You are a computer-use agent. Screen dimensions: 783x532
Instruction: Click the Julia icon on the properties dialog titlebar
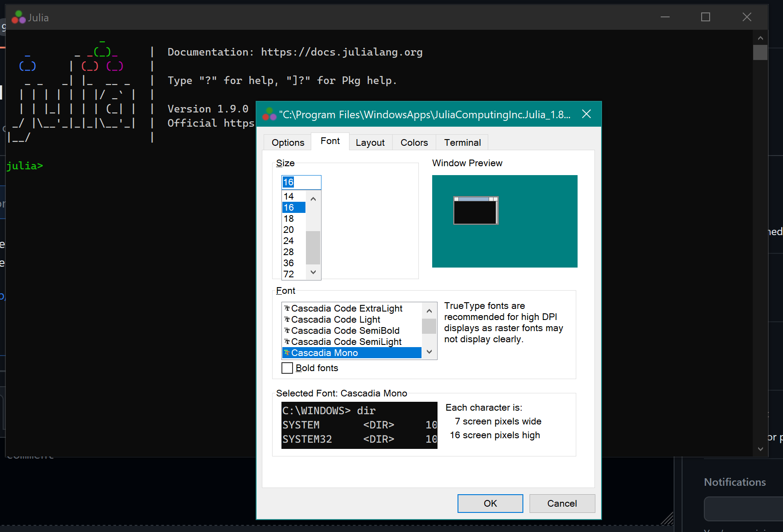point(269,114)
